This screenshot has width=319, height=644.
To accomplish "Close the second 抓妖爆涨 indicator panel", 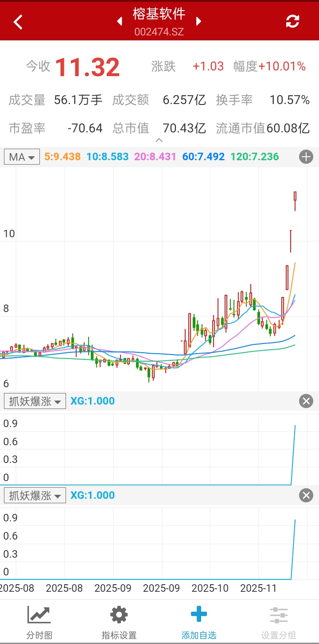I will tap(306, 495).
